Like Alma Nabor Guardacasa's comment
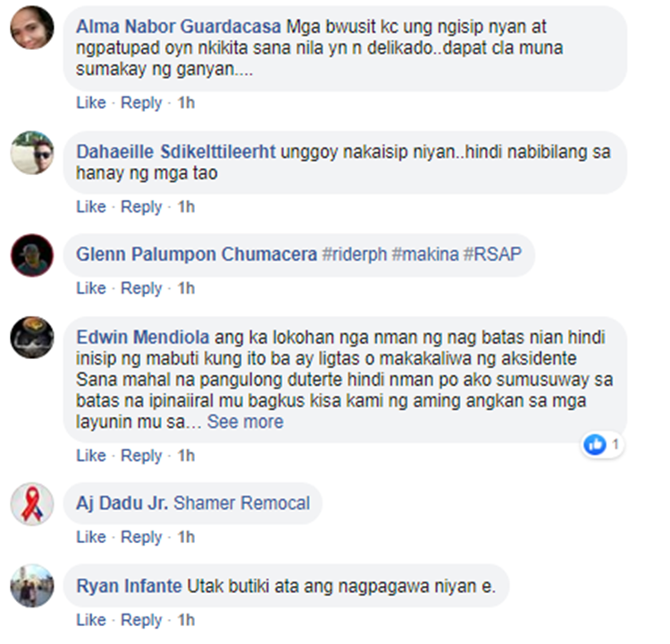The width and height of the screenshot is (670, 644). [x=91, y=103]
